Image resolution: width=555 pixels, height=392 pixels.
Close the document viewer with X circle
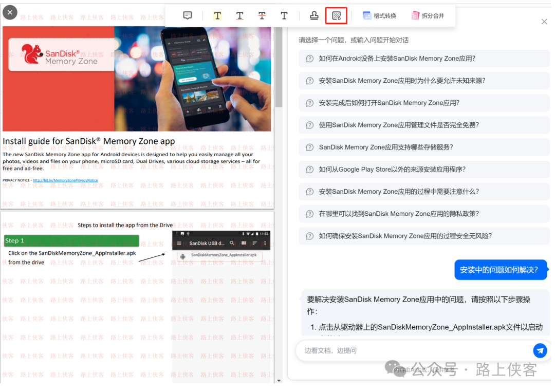click(x=10, y=12)
